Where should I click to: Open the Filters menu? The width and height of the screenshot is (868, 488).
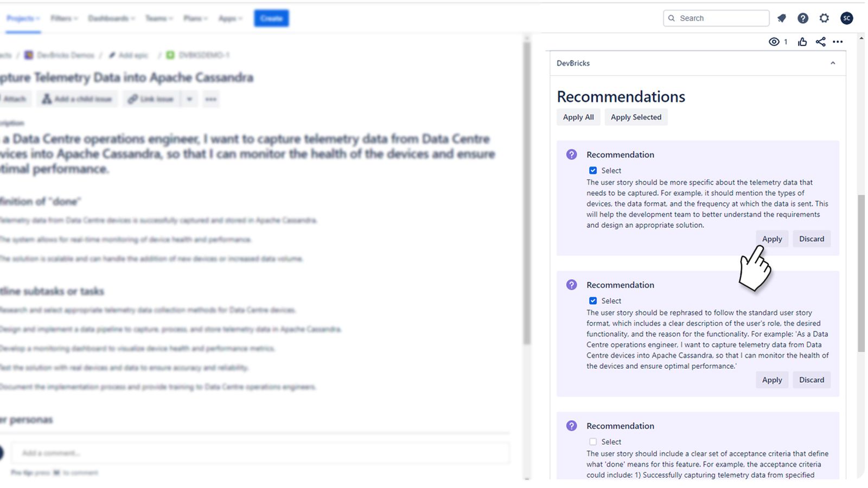tap(64, 18)
